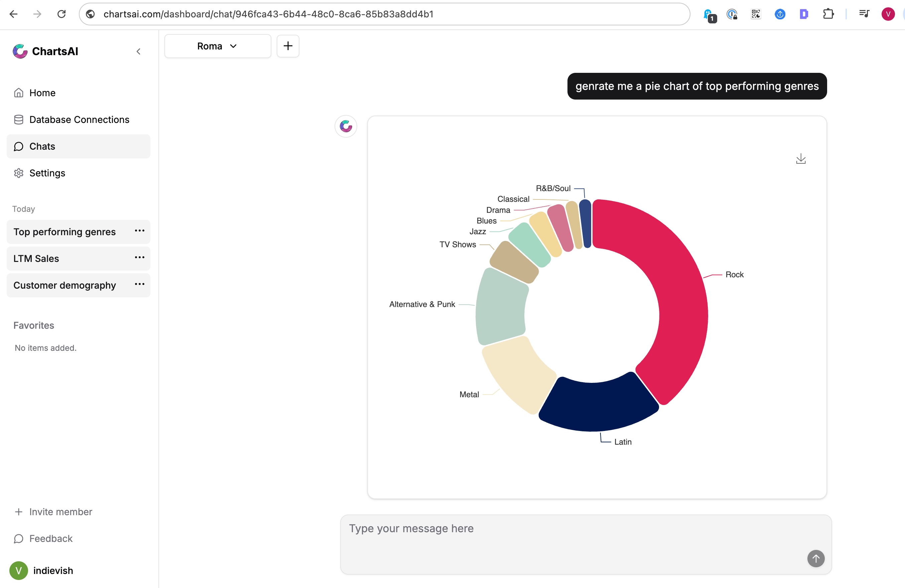Click the download chart icon
This screenshot has width=905, height=588.
pyautogui.click(x=801, y=159)
